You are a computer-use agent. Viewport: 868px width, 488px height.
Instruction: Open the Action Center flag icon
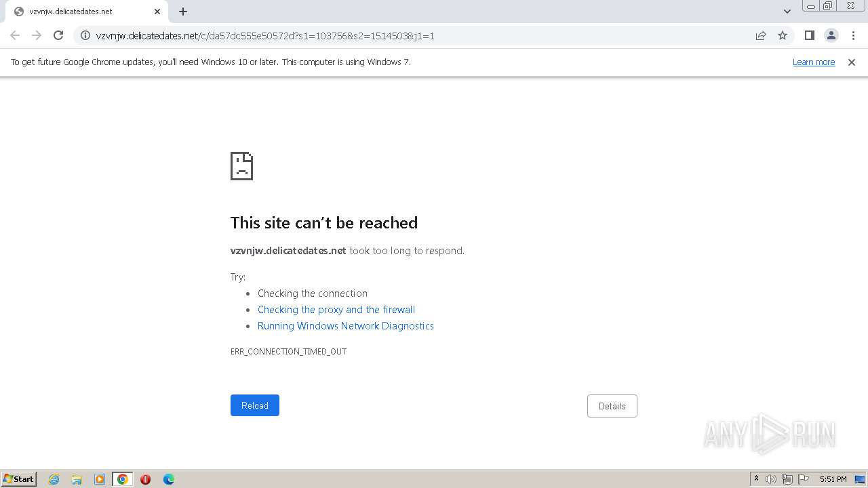click(804, 479)
